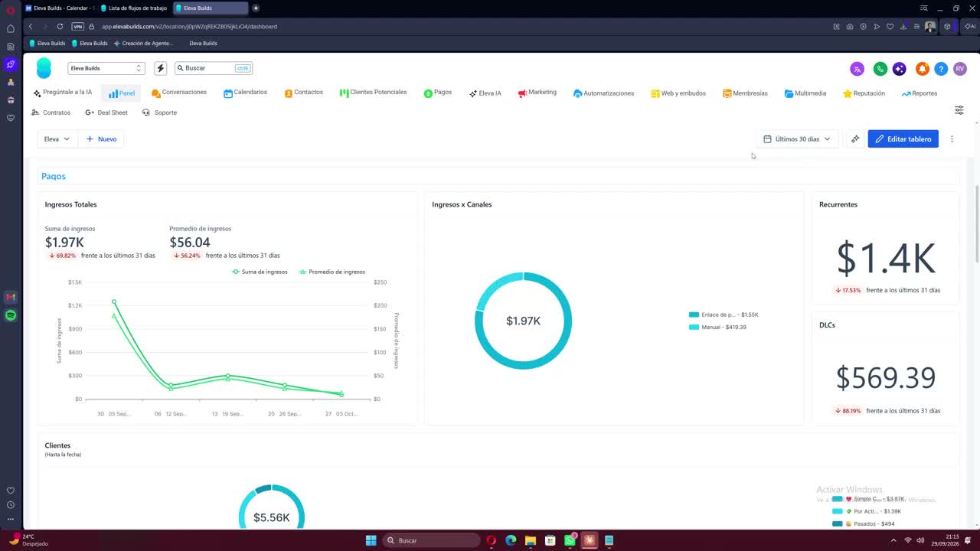Screen dimensions: 980x551
Task: Toggle the Manual - $419.39 legend entry
Action: click(x=717, y=327)
